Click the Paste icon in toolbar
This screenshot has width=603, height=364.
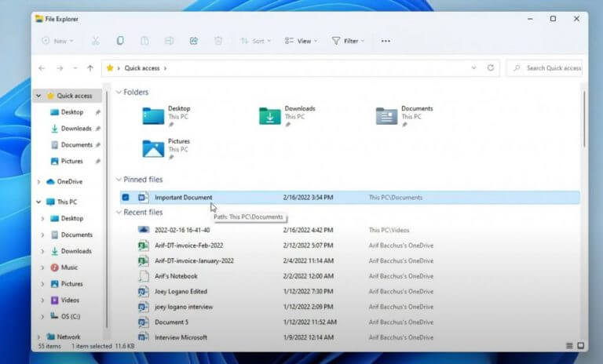[144, 41]
